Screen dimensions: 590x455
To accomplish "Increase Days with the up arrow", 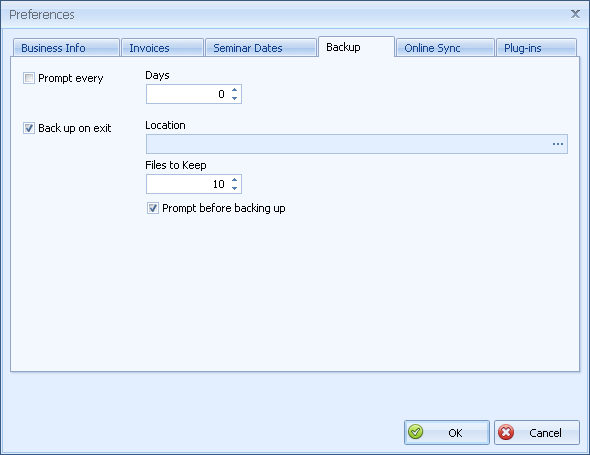I will (234, 90).
